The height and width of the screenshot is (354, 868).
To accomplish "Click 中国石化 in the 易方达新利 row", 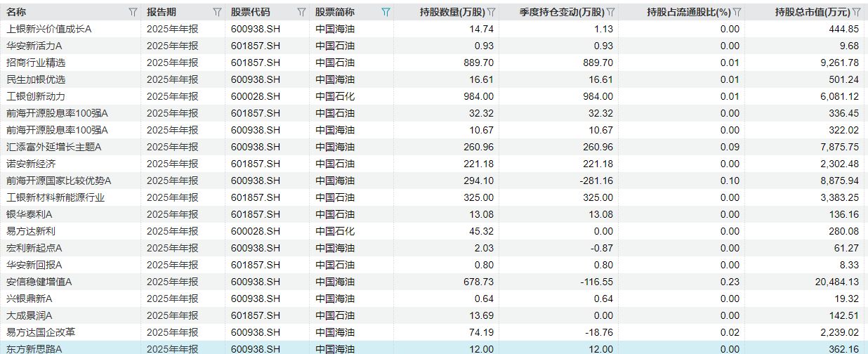I will click(335, 231).
